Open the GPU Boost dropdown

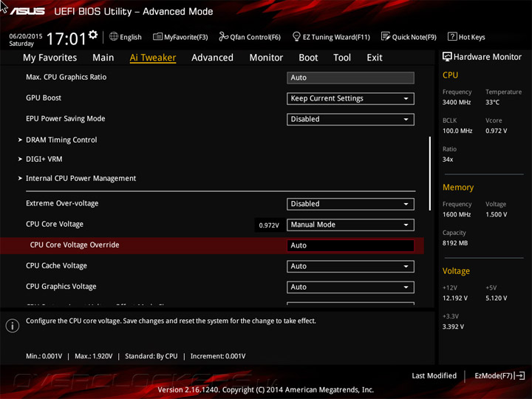350,98
